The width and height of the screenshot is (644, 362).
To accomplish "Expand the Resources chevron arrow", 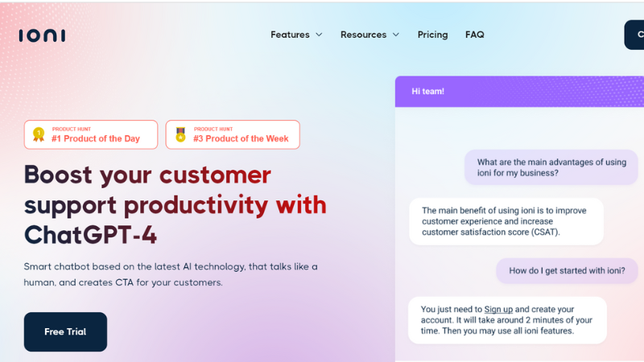I will [x=396, y=35].
